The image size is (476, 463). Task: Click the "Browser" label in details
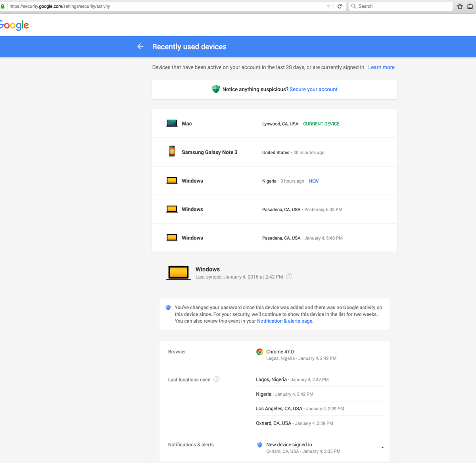(x=177, y=352)
